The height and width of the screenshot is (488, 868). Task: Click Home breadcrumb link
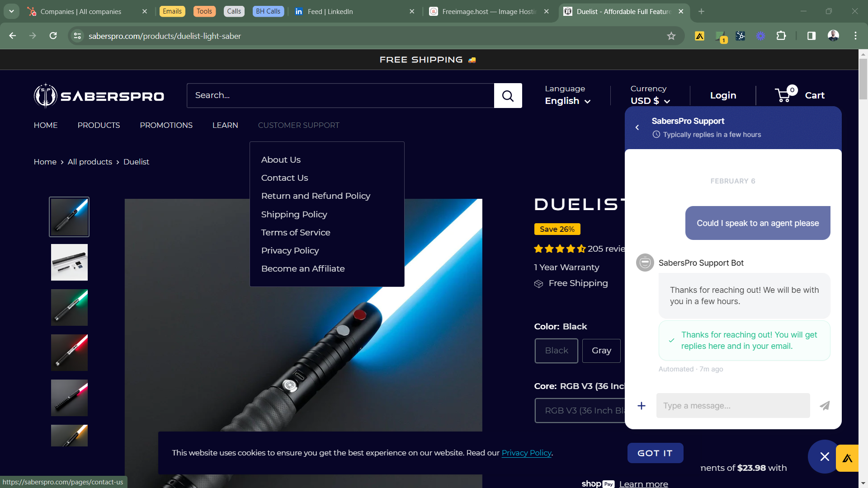(x=45, y=162)
